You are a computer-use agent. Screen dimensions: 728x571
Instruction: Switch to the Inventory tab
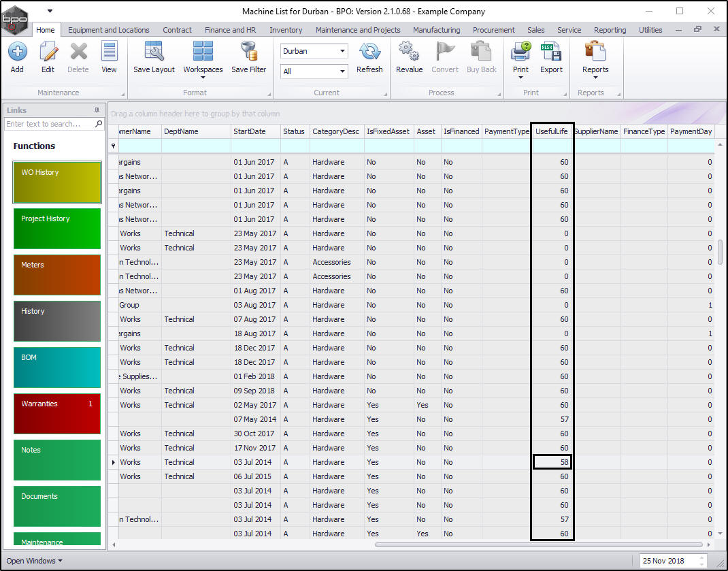[286, 30]
